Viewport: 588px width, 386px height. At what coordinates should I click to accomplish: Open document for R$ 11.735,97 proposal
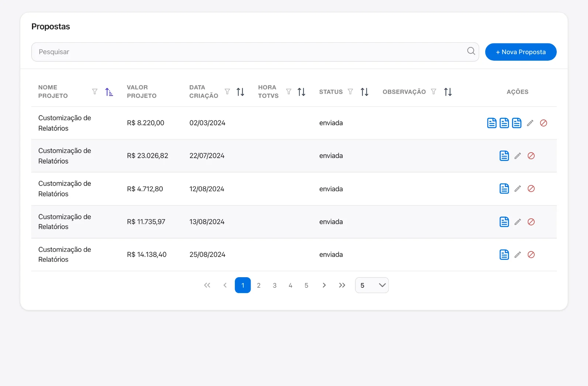[x=504, y=222]
